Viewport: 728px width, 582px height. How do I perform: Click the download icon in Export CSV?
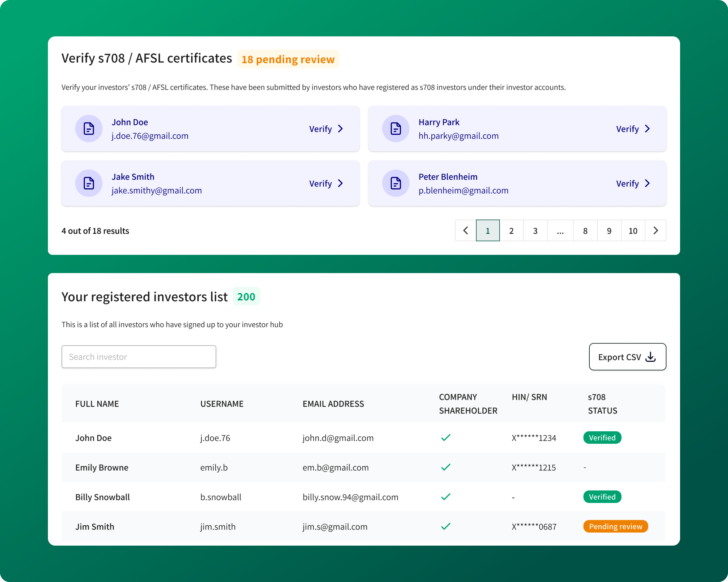pyautogui.click(x=650, y=357)
